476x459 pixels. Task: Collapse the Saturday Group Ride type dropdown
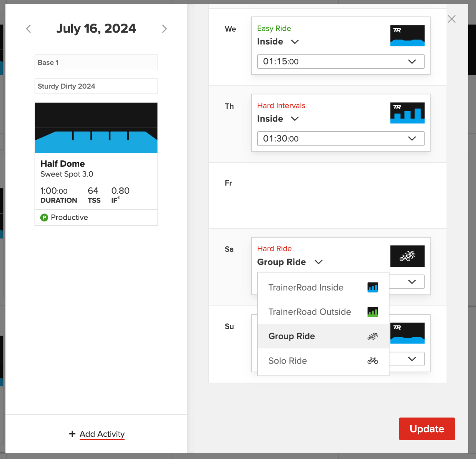coord(290,262)
